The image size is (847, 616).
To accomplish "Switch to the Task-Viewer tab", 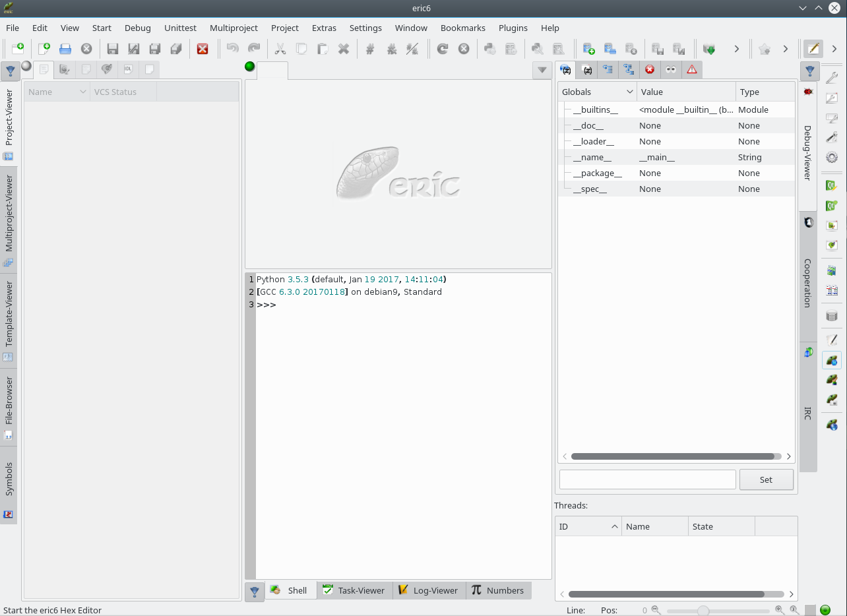I will (354, 590).
